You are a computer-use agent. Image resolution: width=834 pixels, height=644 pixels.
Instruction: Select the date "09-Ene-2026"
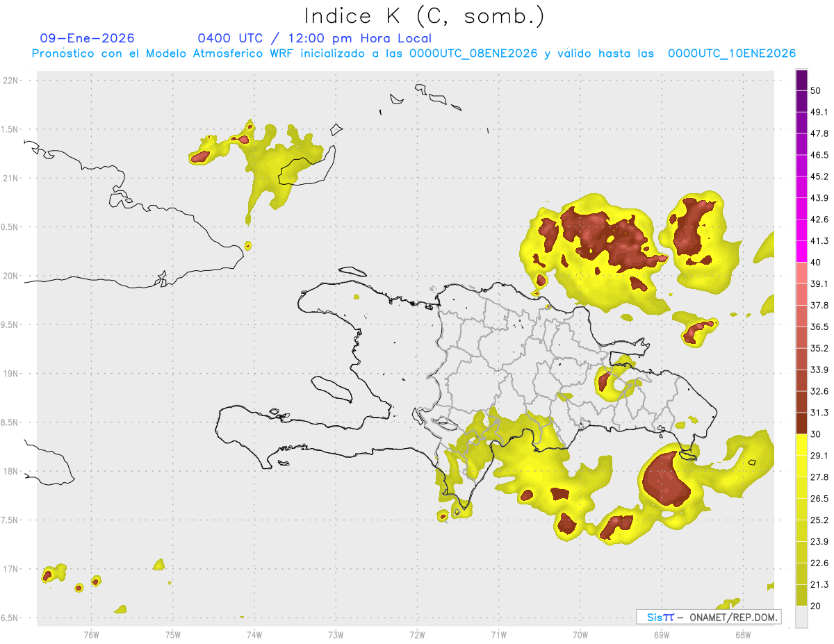[88, 38]
